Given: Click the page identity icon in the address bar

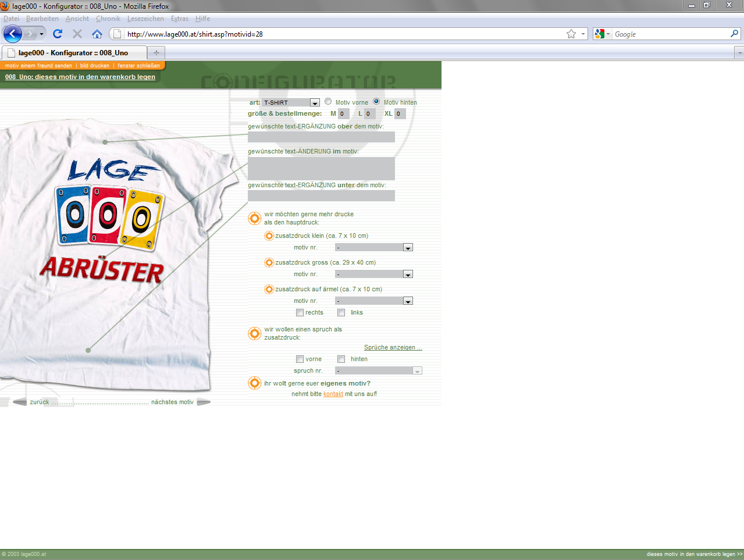Looking at the screenshot, I should click(117, 34).
